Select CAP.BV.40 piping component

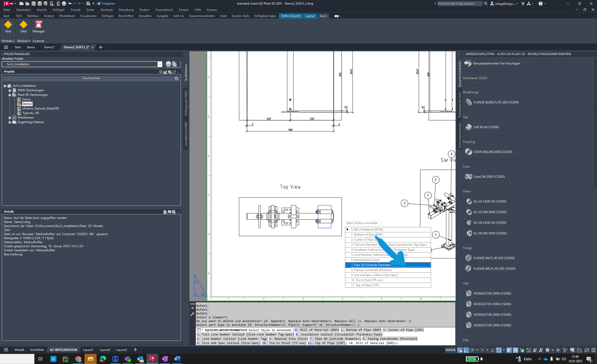[486, 127]
